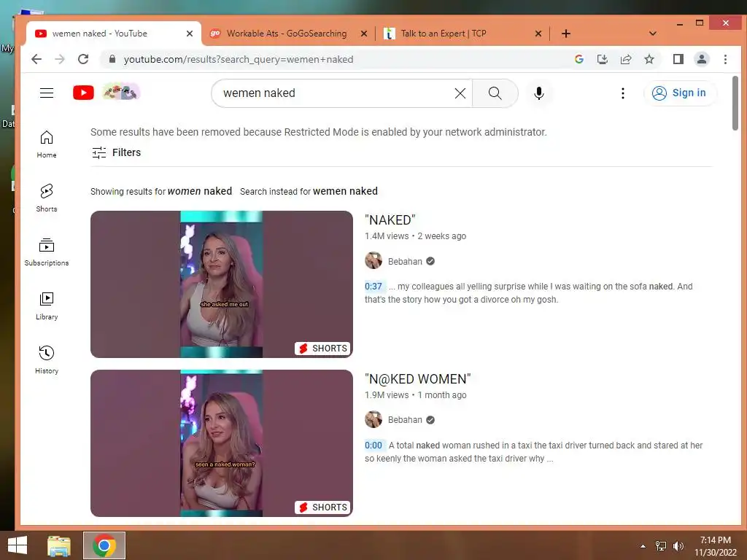Click the Bebahan avatar under the "NAKED" video
Image resolution: width=747 pixels, height=560 pixels.
click(373, 261)
